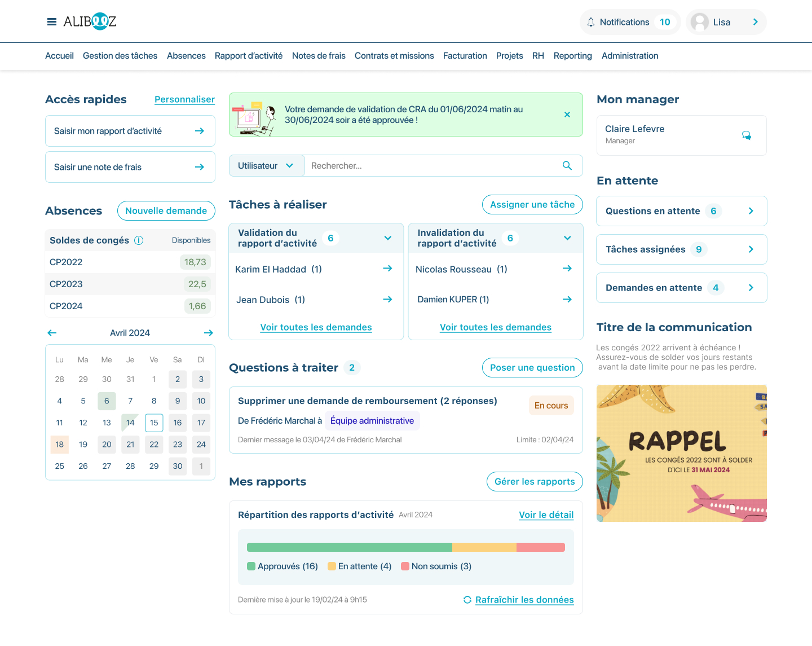Click the search magnifier icon
The image size is (812, 646).
pos(567,166)
